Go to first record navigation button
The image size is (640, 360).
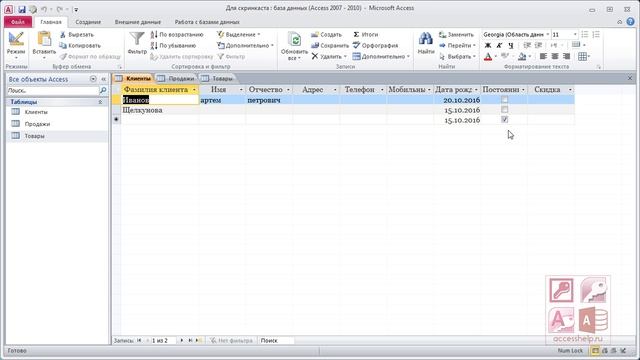(x=139, y=340)
